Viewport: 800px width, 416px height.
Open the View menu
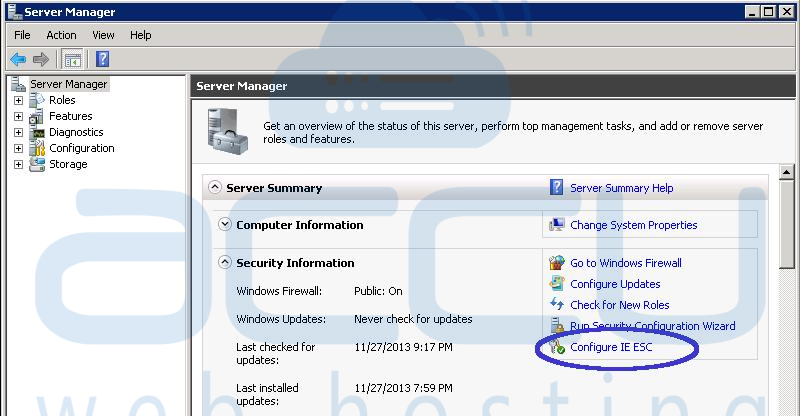[103, 35]
